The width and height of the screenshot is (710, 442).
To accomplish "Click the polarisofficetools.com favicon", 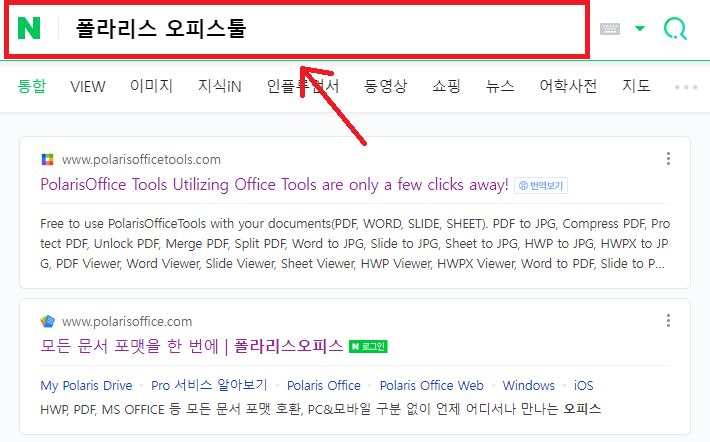I will tap(47, 159).
